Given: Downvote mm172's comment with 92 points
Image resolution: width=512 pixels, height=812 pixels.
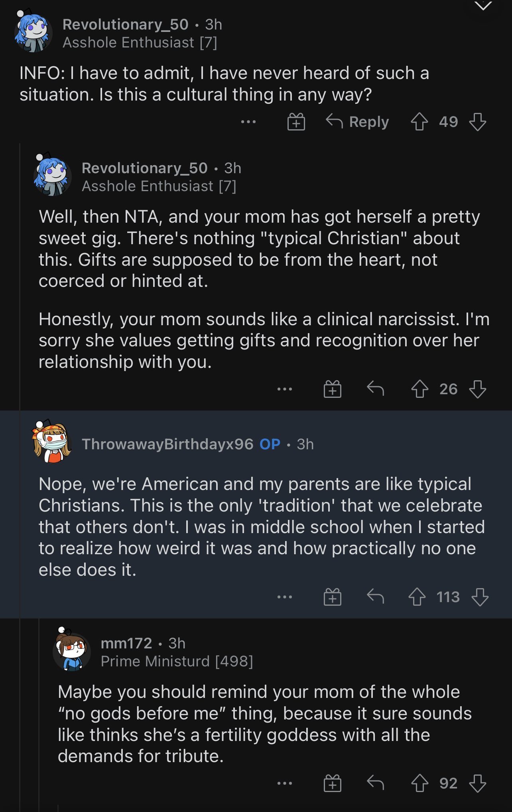Looking at the screenshot, I should point(477,783).
